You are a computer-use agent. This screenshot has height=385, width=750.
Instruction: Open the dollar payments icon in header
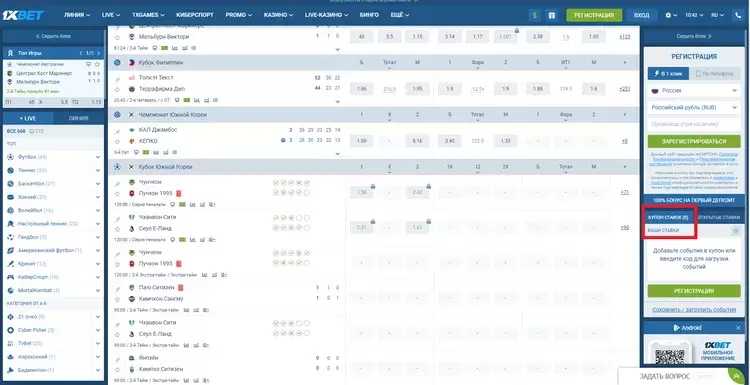tap(535, 15)
